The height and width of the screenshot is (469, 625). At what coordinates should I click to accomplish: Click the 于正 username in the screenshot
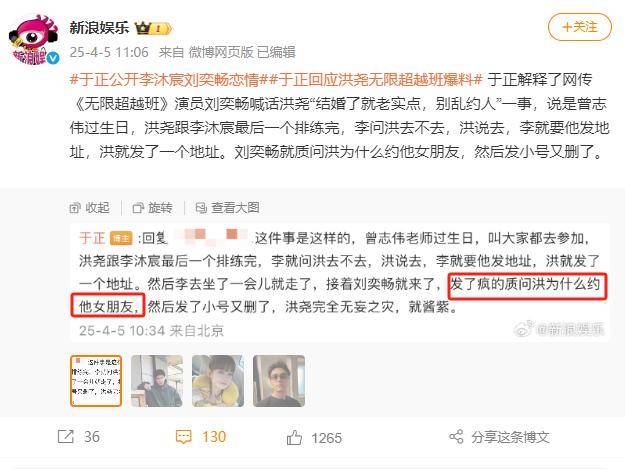pos(92,238)
